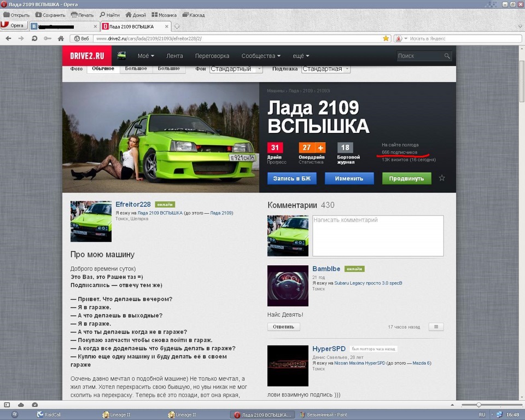This screenshot has width=525, height=420.
Task: Go back to the previous page
Action: [x=8, y=38]
